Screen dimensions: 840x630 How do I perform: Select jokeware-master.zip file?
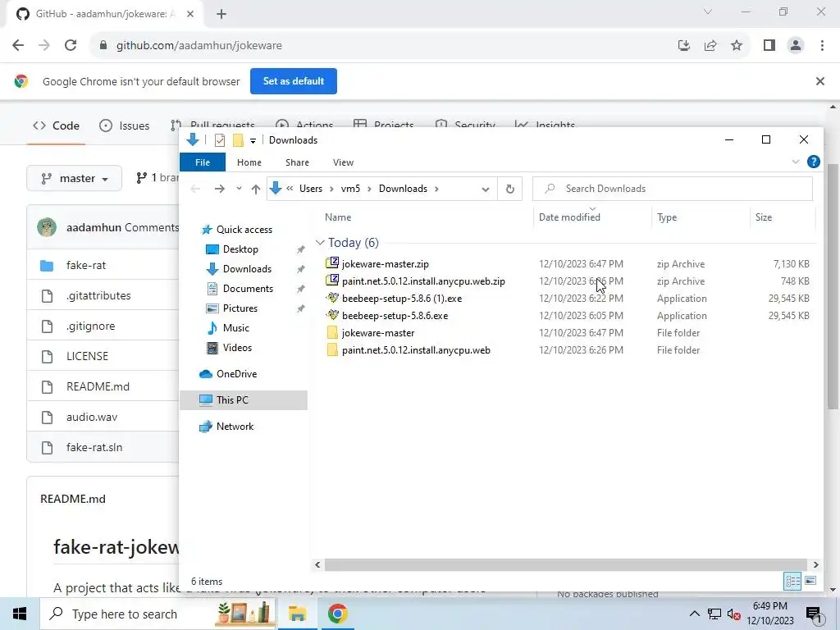[386, 264]
